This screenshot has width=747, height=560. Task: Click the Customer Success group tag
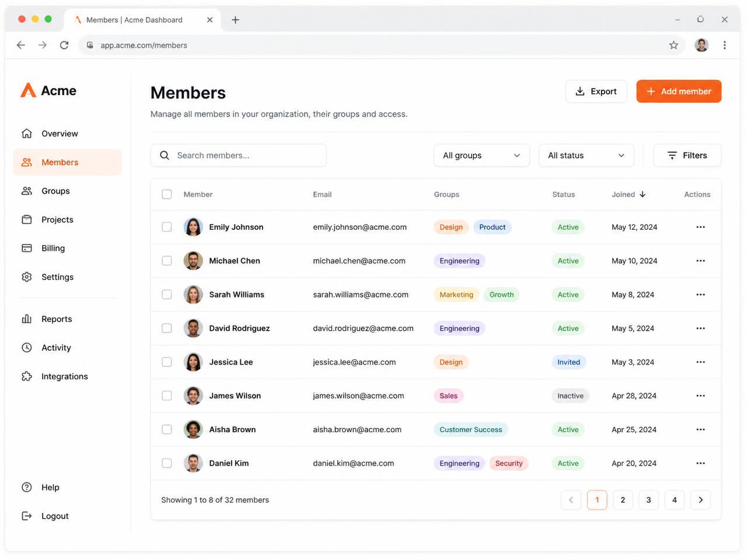point(471,429)
